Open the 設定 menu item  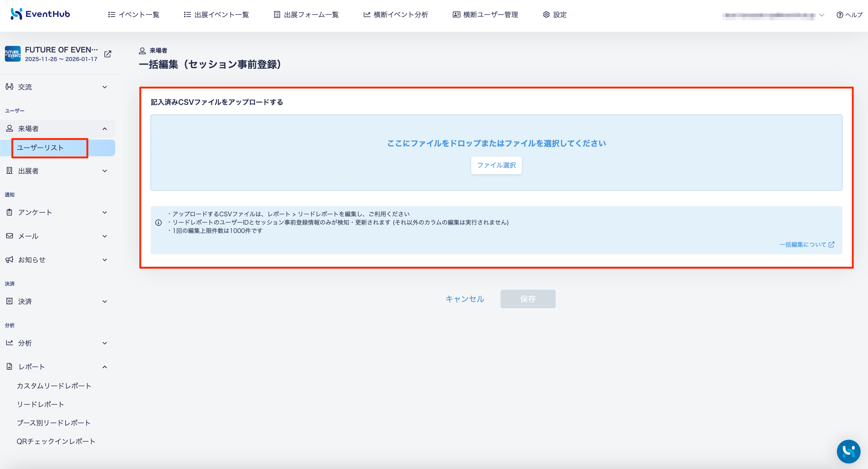pos(555,14)
